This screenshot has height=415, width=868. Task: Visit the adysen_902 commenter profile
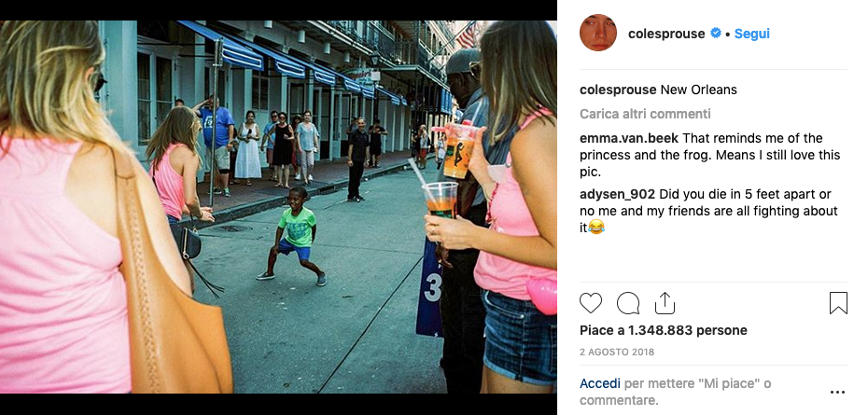point(617,194)
